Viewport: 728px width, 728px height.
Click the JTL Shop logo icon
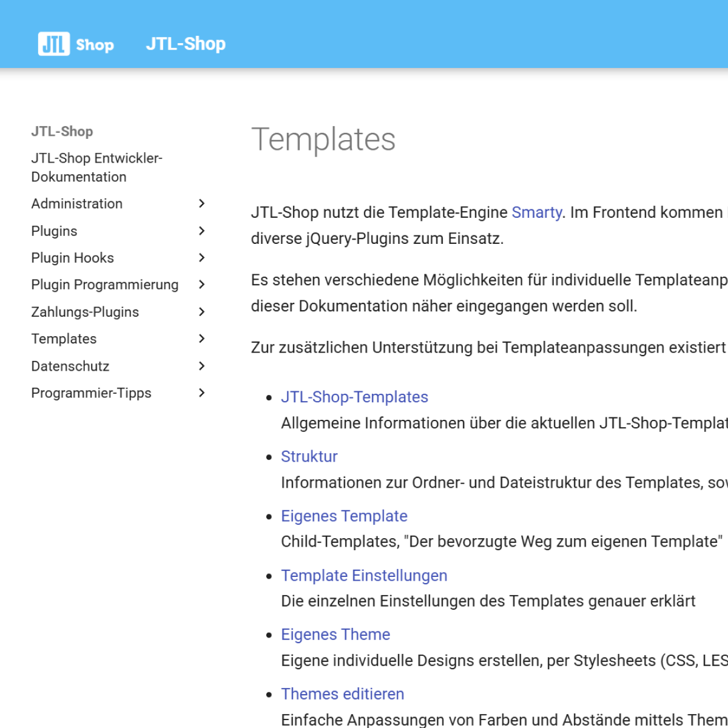pos(76,44)
